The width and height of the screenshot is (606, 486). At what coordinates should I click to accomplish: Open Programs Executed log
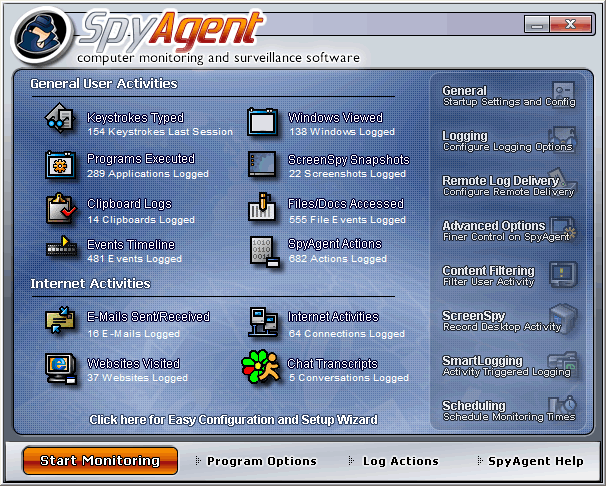pyautogui.click(x=141, y=159)
